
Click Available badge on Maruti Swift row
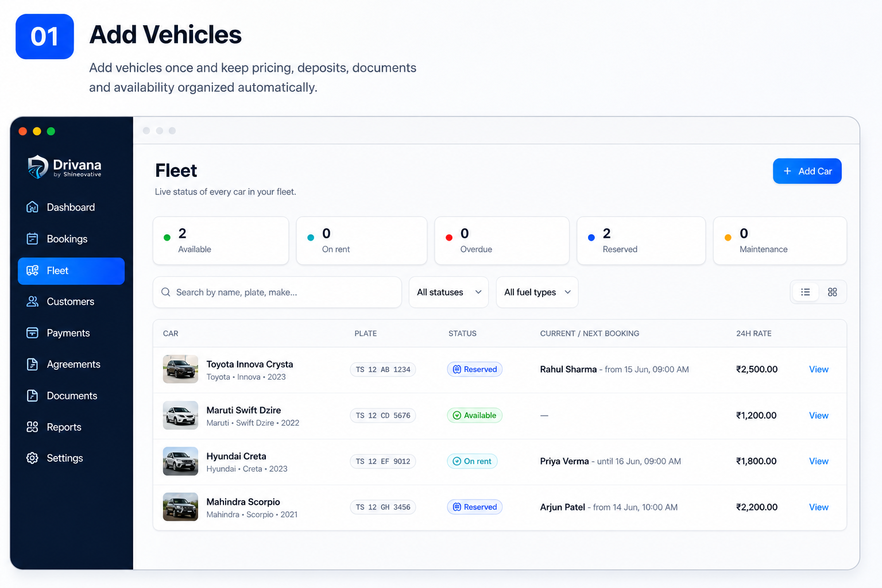(475, 415)
